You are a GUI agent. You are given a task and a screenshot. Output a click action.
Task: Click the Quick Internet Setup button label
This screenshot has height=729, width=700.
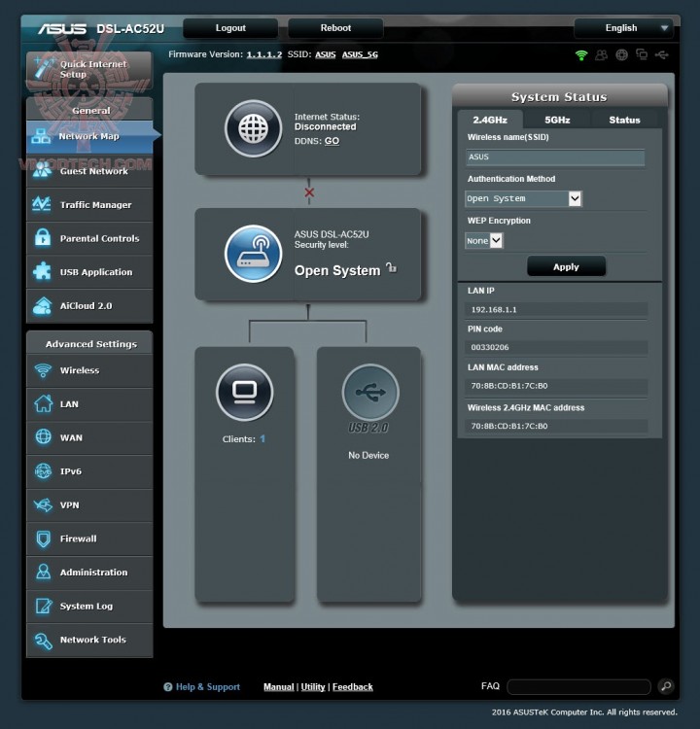point(93,69)
